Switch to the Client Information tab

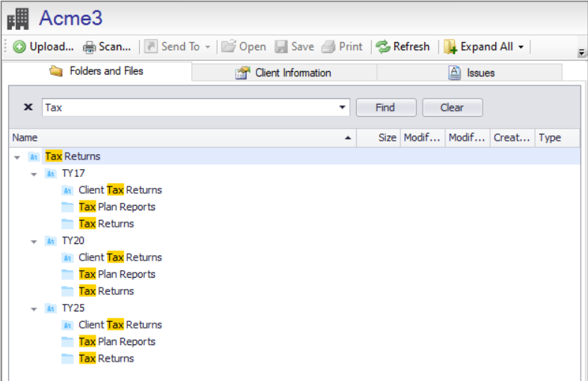coord(284,73)
